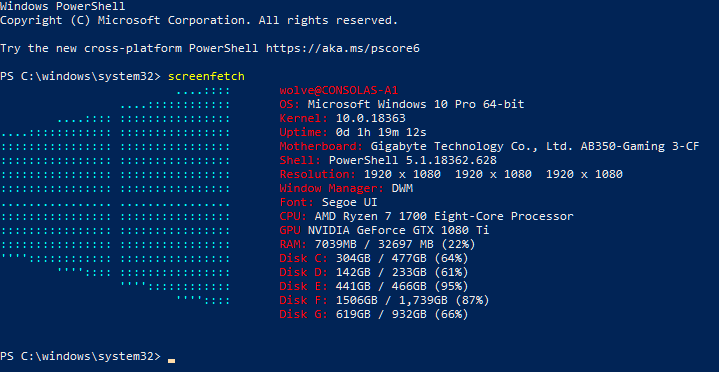The width and height of the screenshot is (719, 372).
Task: Click the Disk G: 619GB usage line
Action: point(374,315)
